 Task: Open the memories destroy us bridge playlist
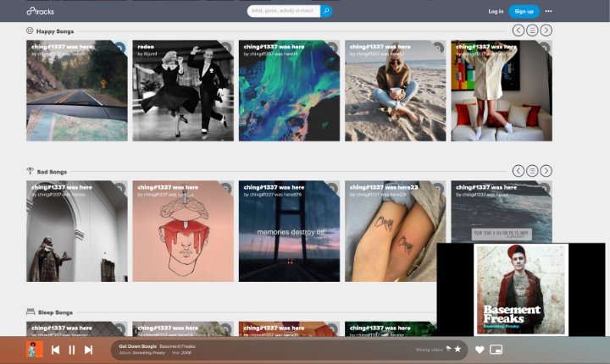point(289,231)
